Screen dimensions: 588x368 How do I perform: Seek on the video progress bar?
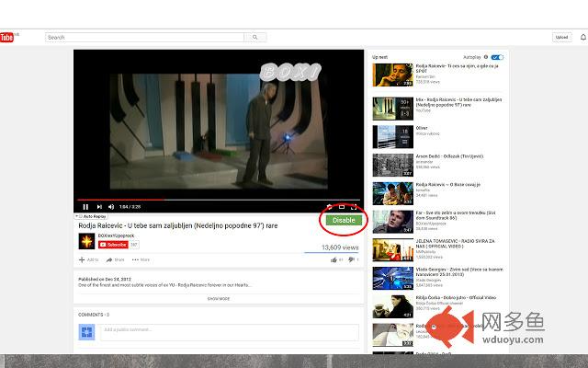[x=219, y=200]
